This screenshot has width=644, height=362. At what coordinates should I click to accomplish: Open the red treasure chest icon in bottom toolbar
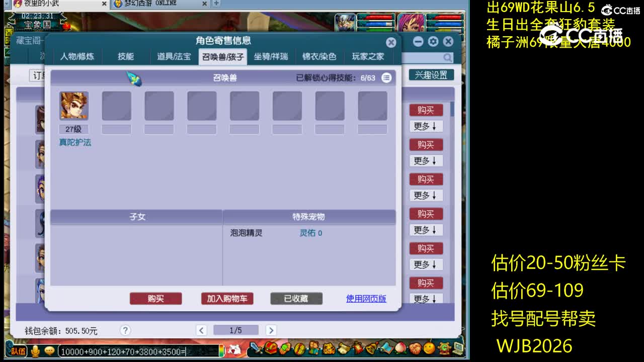click(271, 348)
